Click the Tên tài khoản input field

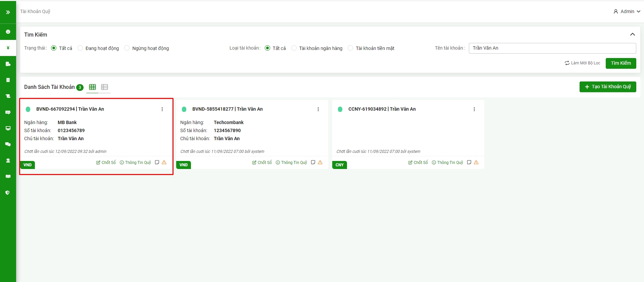click(552, 48)
